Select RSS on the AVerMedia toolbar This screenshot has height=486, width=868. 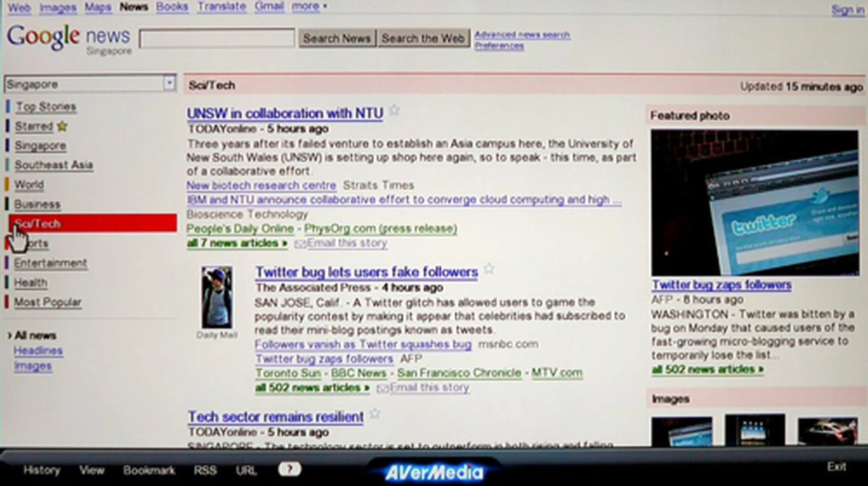point(206,470)
